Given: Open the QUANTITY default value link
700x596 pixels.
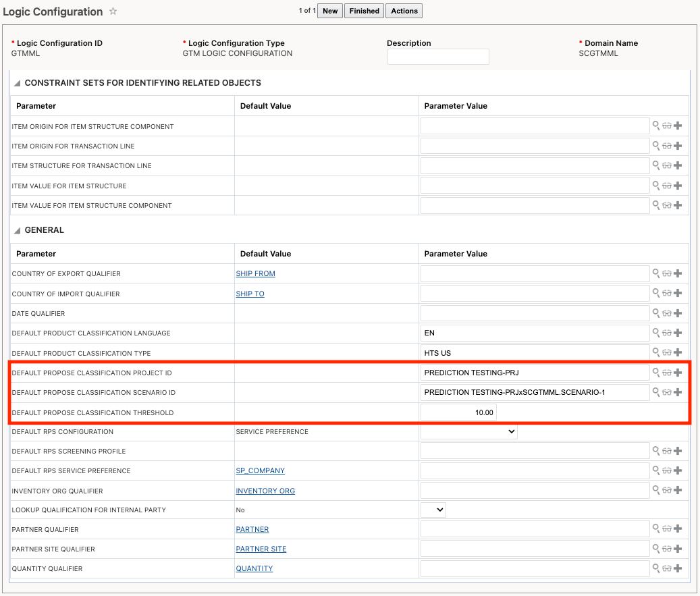Looking at the screenshot, I should (x=254, y=569).
